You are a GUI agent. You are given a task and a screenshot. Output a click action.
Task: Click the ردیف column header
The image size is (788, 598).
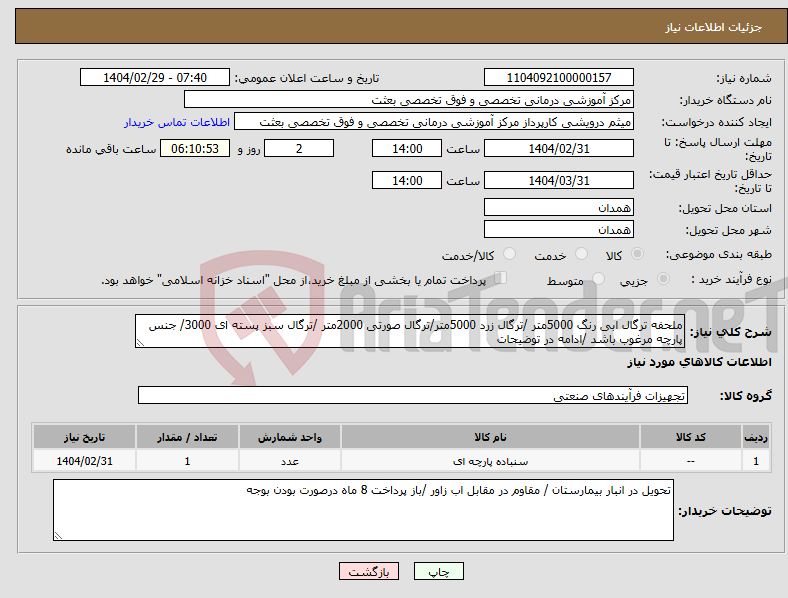[x=756, y=437]
